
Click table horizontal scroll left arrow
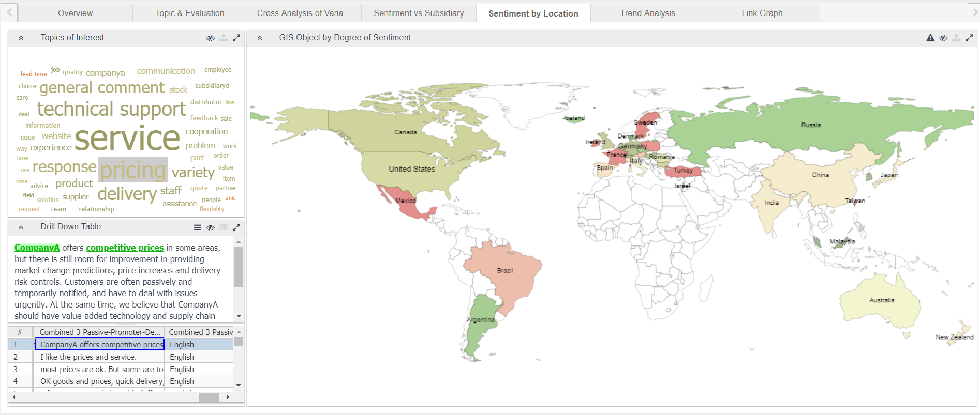[x=14, y=397]
